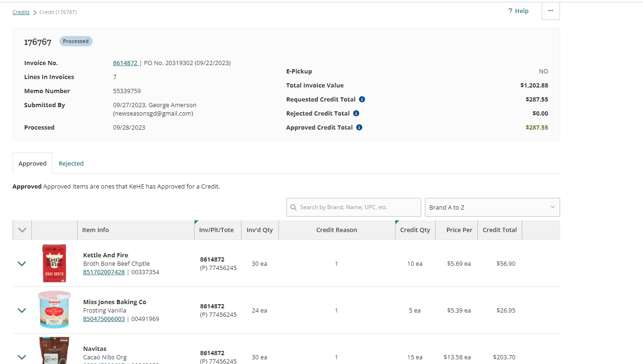
Task: Go back to Credits breadcrumb
Action: (x=21, y=12)
